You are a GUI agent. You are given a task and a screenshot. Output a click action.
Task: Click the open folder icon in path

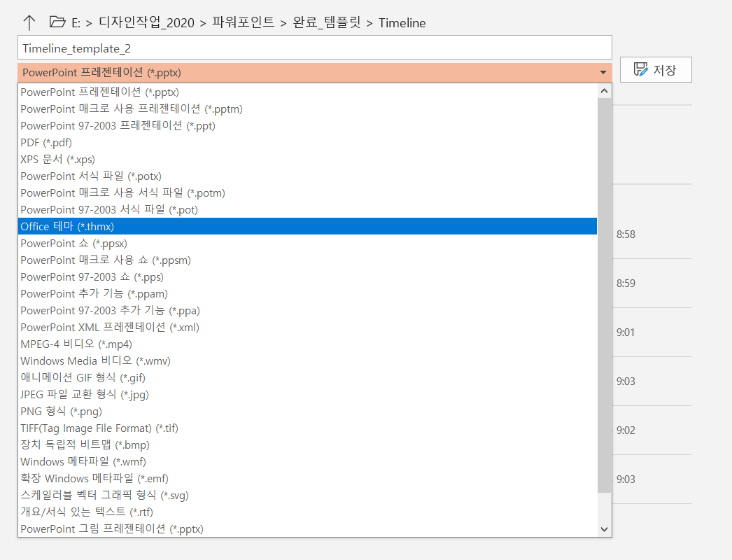tap(57, 22)
